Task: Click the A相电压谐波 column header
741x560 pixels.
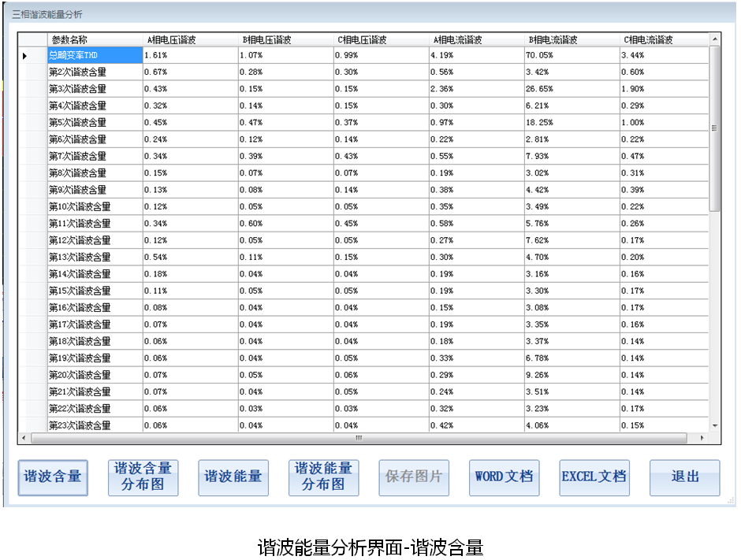Action: (190, 39)
